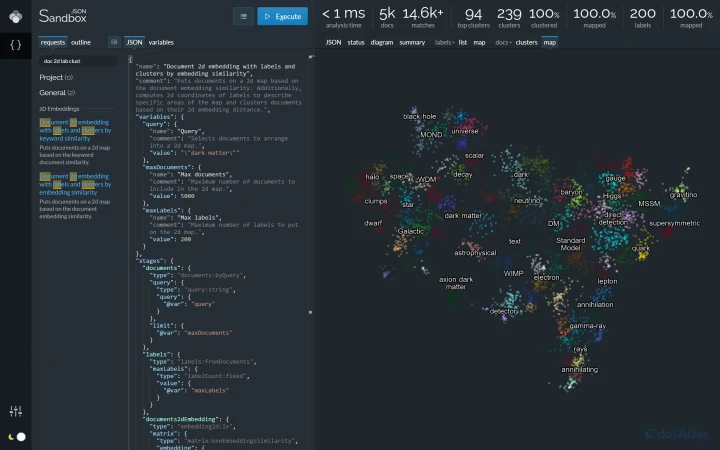The image size is (720, 450).
Task: Open request '...clusters by embedding similarity' link
Action: click(x=75, y=184)
